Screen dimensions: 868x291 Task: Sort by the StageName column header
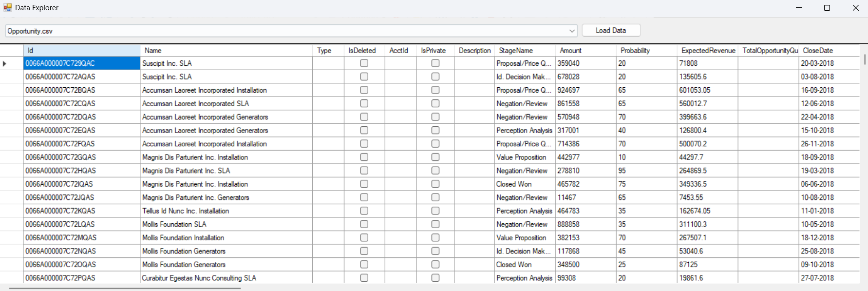click(x=524, y=51)
